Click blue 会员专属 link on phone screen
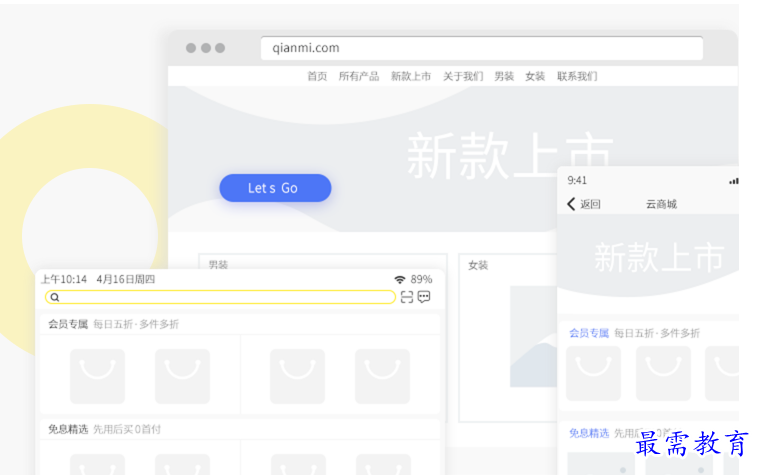This screenshot has height=475, width=757. (x=589, y=333)
